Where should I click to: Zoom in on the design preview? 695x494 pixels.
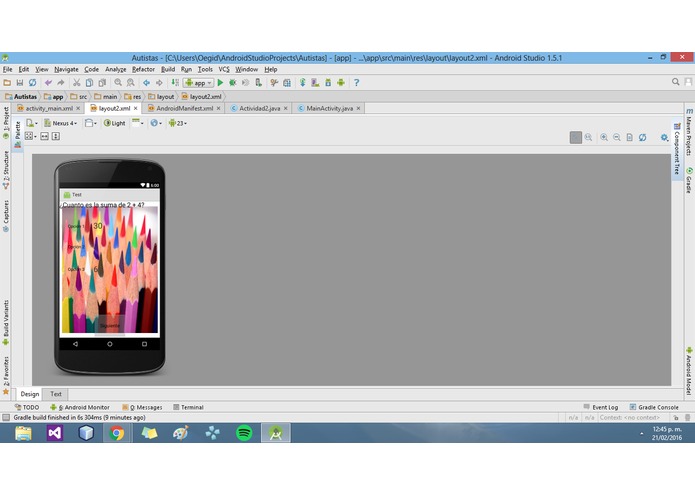tap(604, 137)
